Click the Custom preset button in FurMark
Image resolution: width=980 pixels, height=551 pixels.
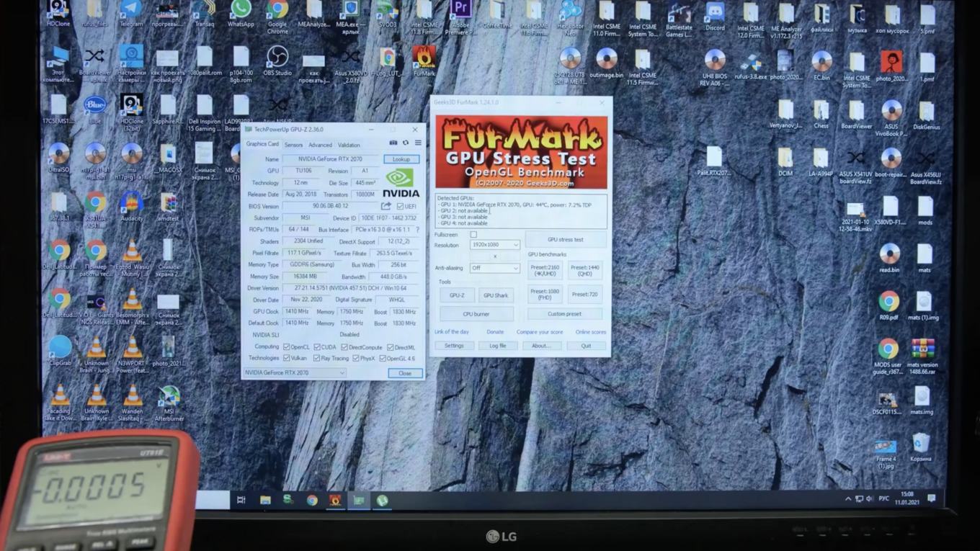(x=564, y=314)
